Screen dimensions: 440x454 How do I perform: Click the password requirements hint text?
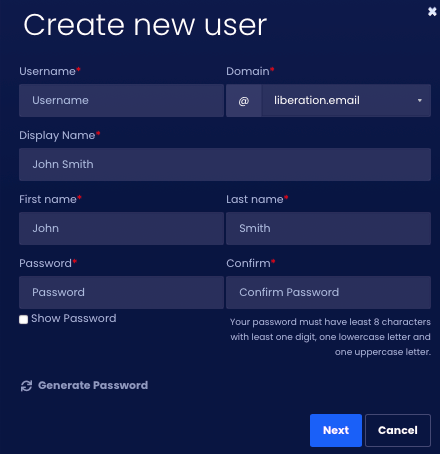pos(330,337)
